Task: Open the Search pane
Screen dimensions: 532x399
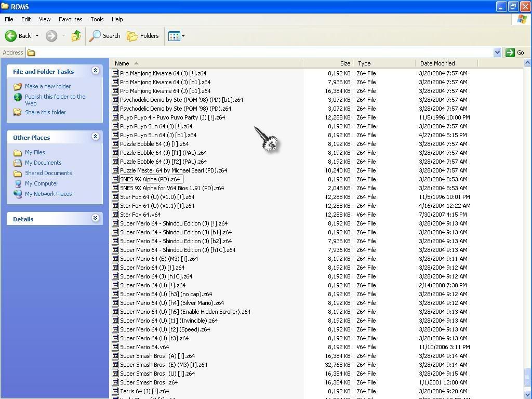Action: [105, 36]
